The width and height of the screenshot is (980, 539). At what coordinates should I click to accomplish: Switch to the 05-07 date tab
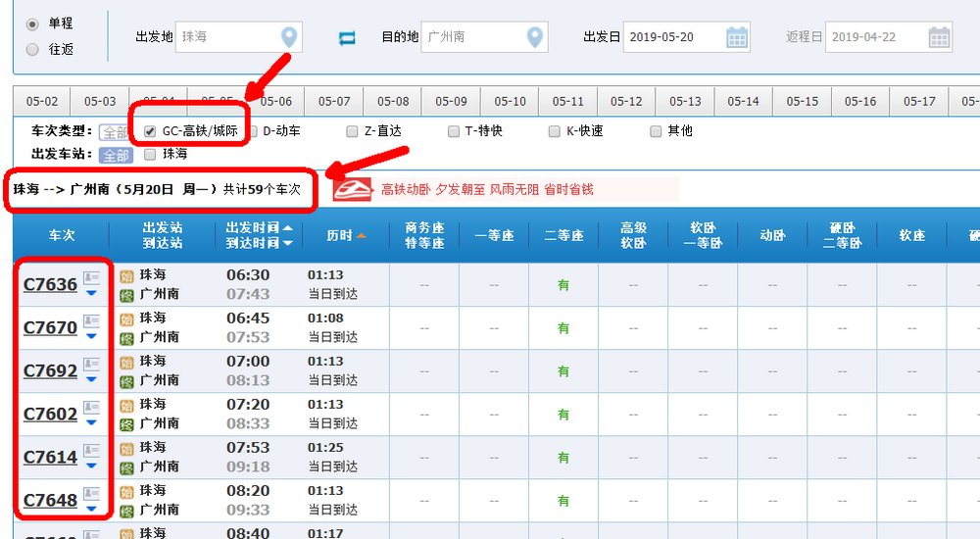[x=334, y=101]
